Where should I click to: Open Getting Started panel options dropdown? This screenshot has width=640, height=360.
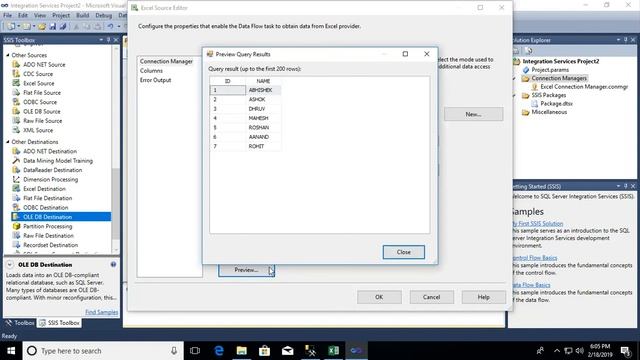click(x=618, y=186)
